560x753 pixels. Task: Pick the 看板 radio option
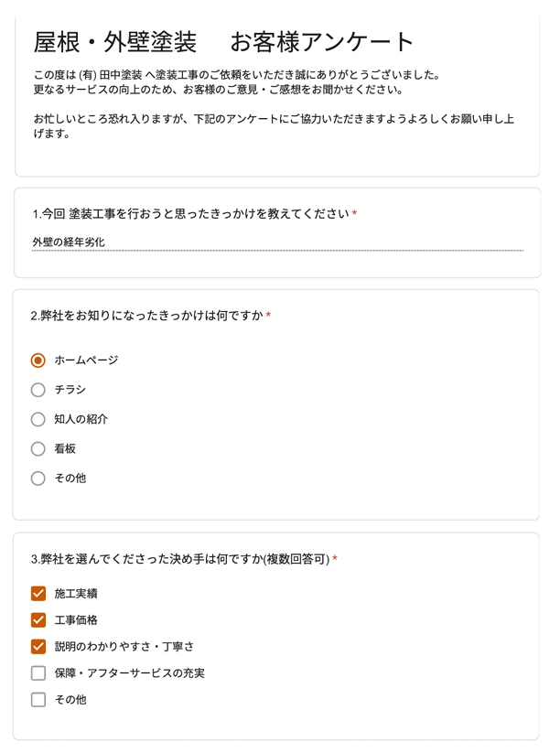[38, 448]
